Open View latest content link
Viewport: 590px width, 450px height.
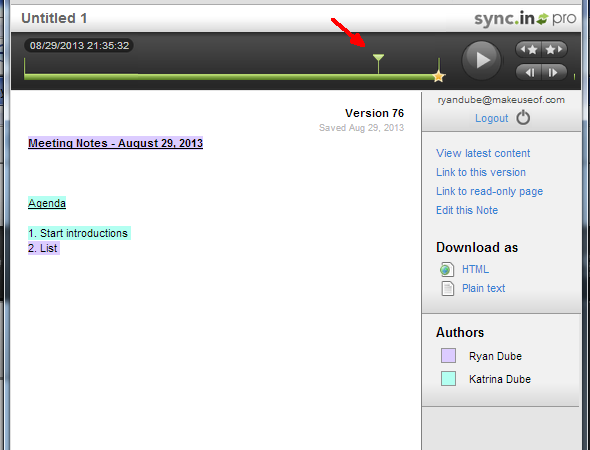[483, 153]
